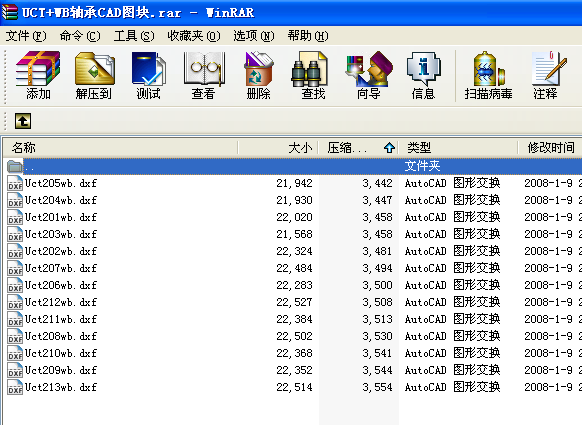Viewport: 582px width, 425px height.
Task: Click DXF icon of Uct212wb.dxf
Action: (15, 302)
